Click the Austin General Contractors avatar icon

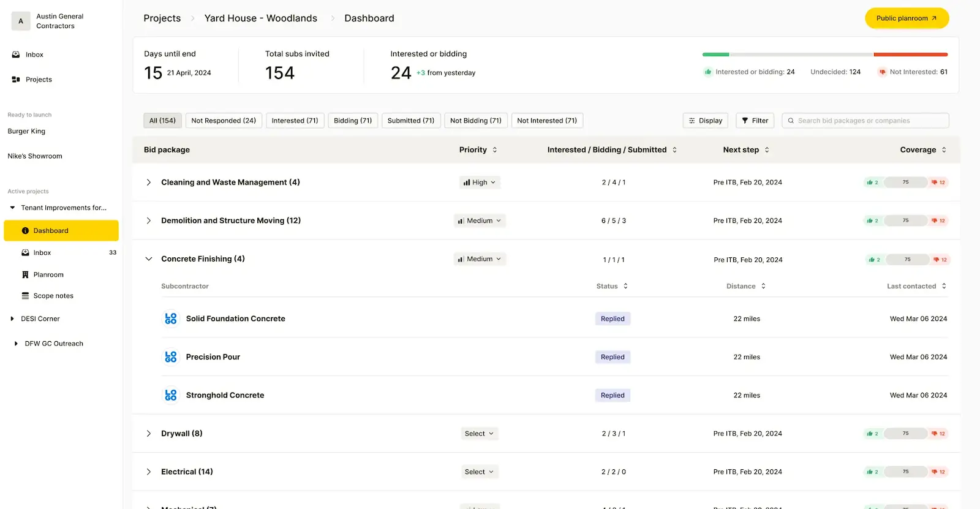point(21,21)
